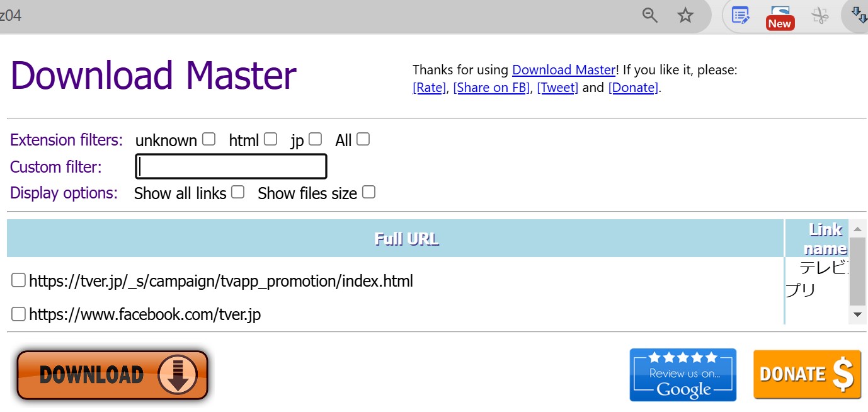Click the orange DONATE $ button
The height and width of the screenshot is (412, 868).
808,375
